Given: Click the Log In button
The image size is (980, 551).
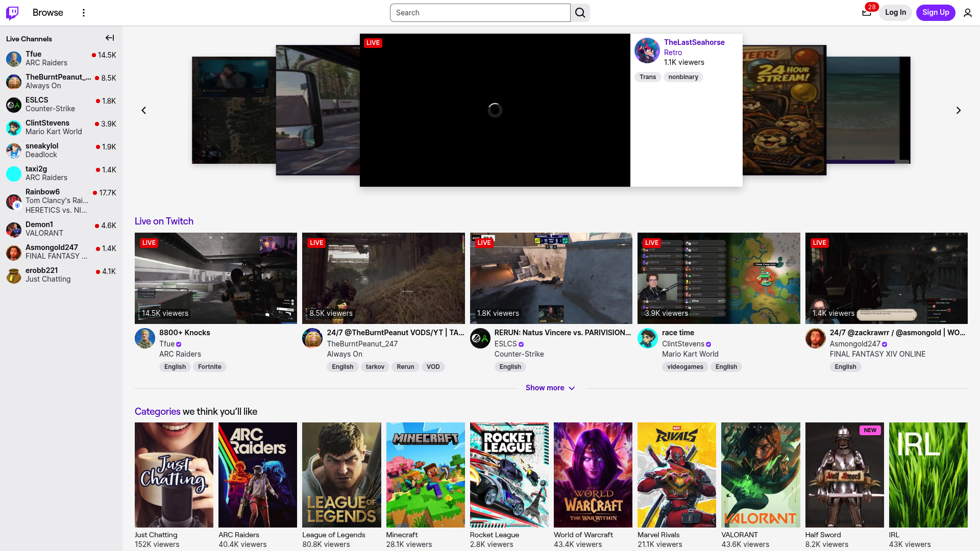Looking at the screenshot, I should click(895, 12).
